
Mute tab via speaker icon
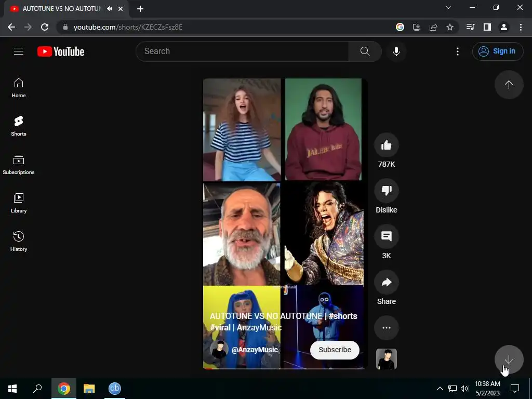pos(109,9)
